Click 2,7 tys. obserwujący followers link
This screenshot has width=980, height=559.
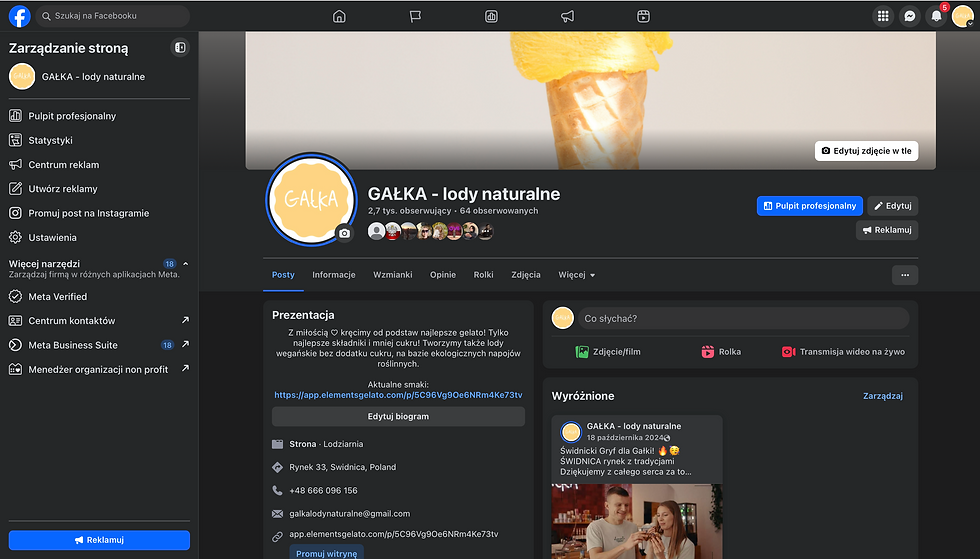[x=409, y=211]
